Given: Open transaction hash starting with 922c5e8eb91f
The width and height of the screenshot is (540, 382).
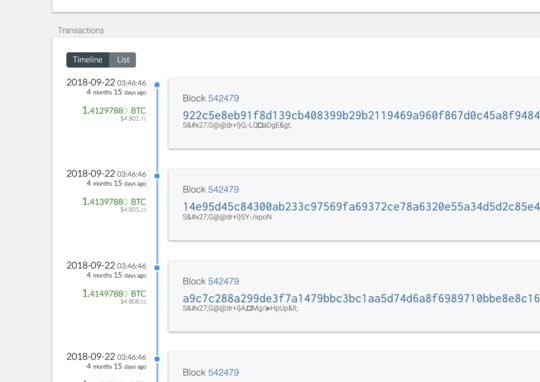Looking at the screenshot, I should pos(361,115).
